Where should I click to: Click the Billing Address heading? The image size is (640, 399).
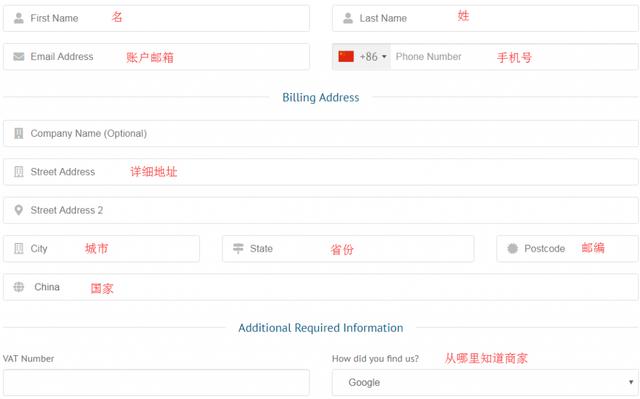[x=321, y=98]
